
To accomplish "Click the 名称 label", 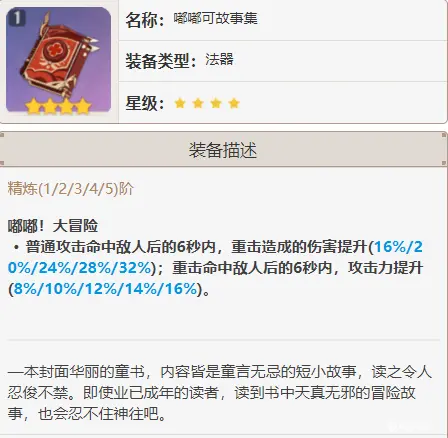I will coord(145,20).
